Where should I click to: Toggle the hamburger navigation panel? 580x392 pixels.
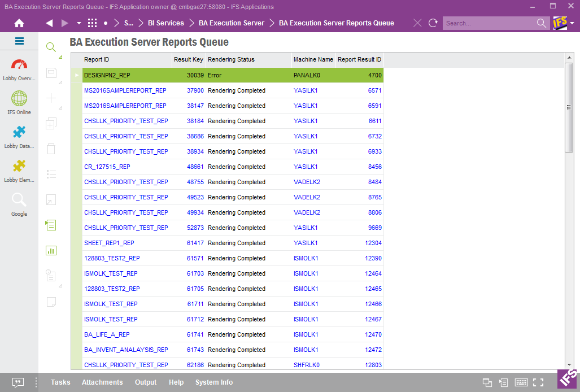click(x=19, y=41)
